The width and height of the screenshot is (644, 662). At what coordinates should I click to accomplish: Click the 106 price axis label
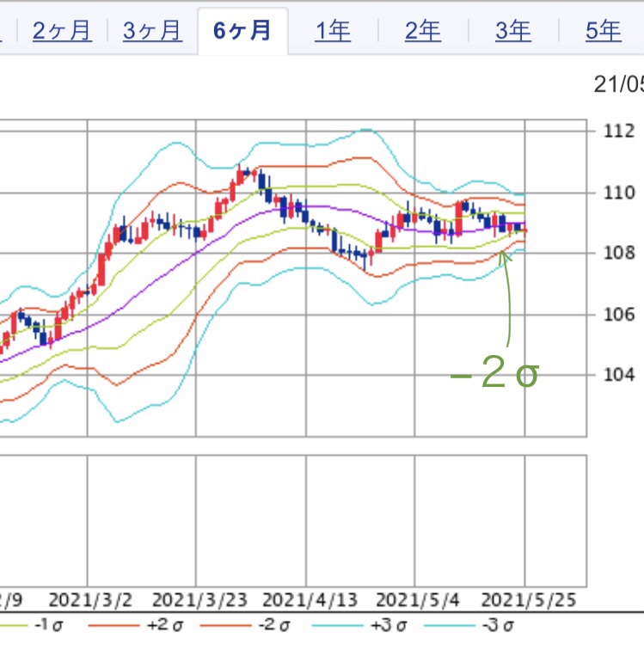pyautogui.click(x=619, y=315)
